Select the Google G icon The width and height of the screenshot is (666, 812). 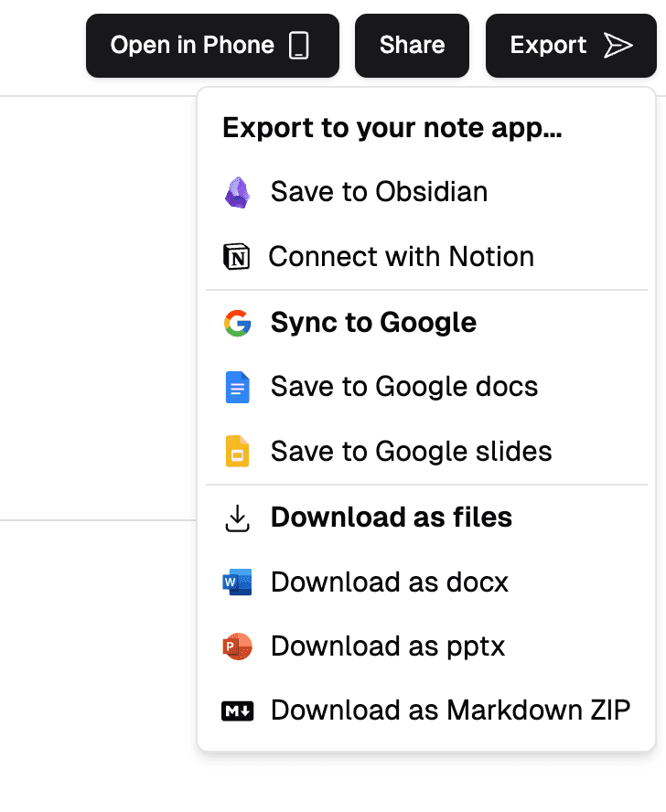coord(237,322)
